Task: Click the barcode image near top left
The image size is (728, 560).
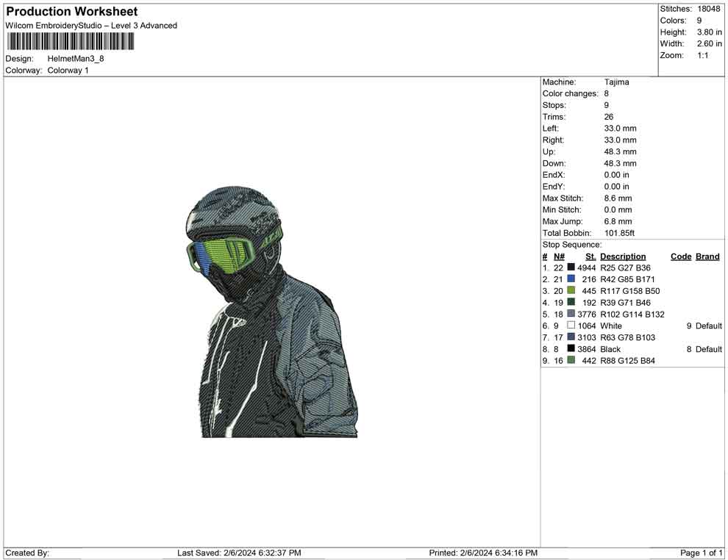Action: [x=70, y=42]
